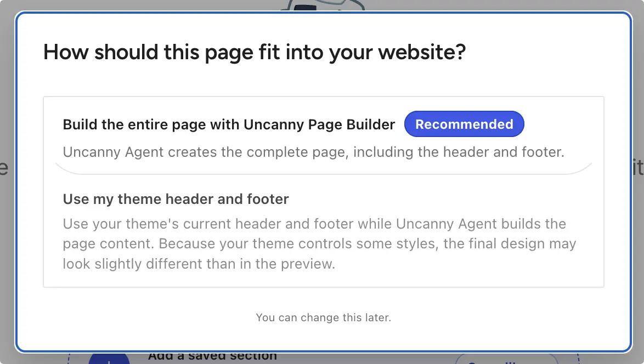This screenshot has height=364, width=644.
Task: Click the How should this page fit heading
Action: tap(255, 52)
